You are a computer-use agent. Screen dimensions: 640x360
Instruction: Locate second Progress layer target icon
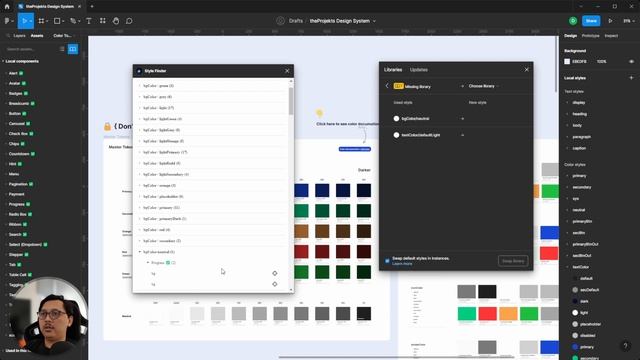275,284
